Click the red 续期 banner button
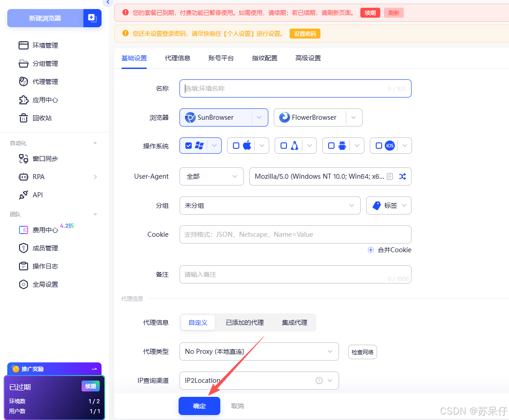The width and height of the screenshot is (509, 420). point(370,13)
